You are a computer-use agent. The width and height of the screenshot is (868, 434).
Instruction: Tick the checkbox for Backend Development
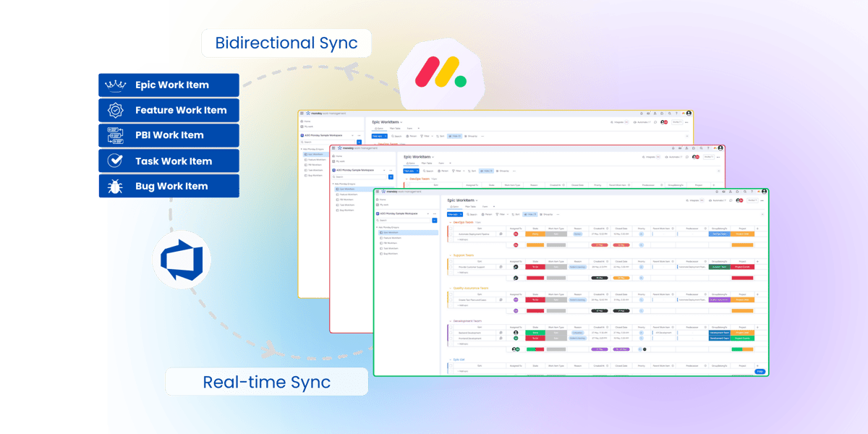coord(451,333)
